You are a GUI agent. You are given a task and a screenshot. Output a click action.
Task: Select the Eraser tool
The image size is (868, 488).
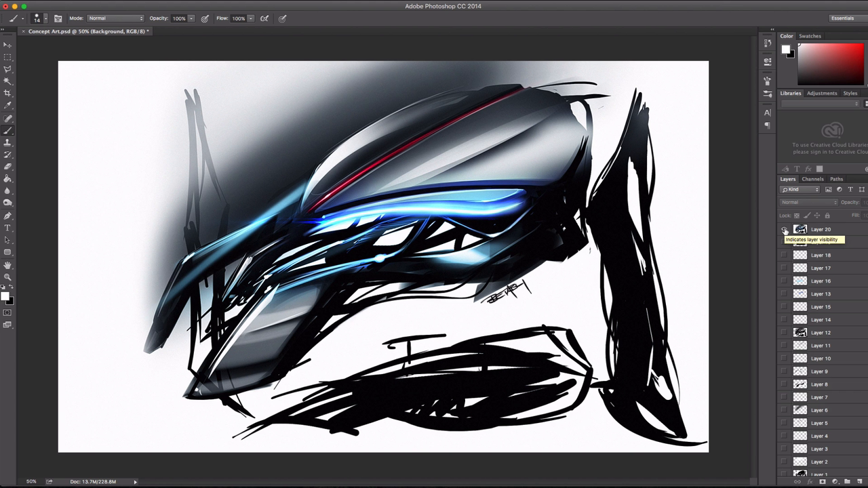pyautogui.click(x=7, y=167)
